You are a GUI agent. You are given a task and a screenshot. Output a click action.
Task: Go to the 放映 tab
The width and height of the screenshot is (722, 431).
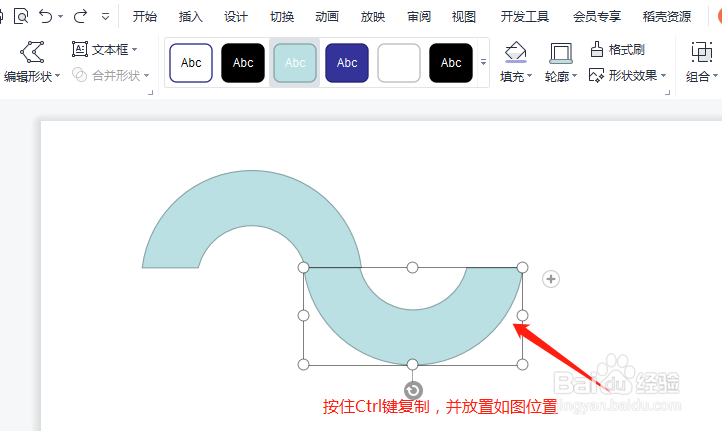click(373, 17)
